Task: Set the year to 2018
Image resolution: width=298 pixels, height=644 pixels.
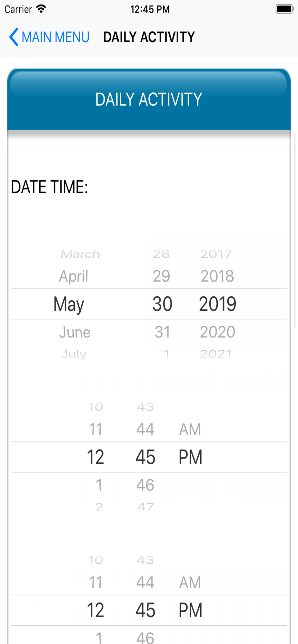Action: [x=217, y=276]
